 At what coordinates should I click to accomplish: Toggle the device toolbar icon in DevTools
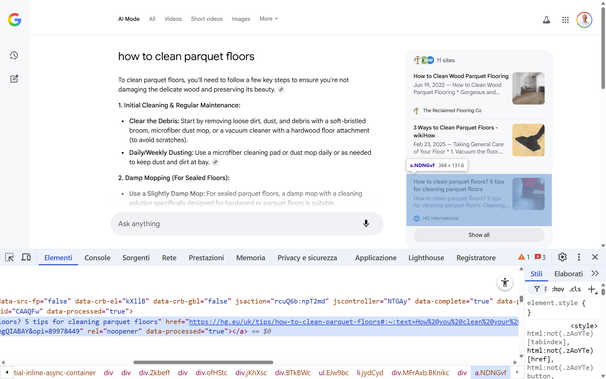point(26,257)
